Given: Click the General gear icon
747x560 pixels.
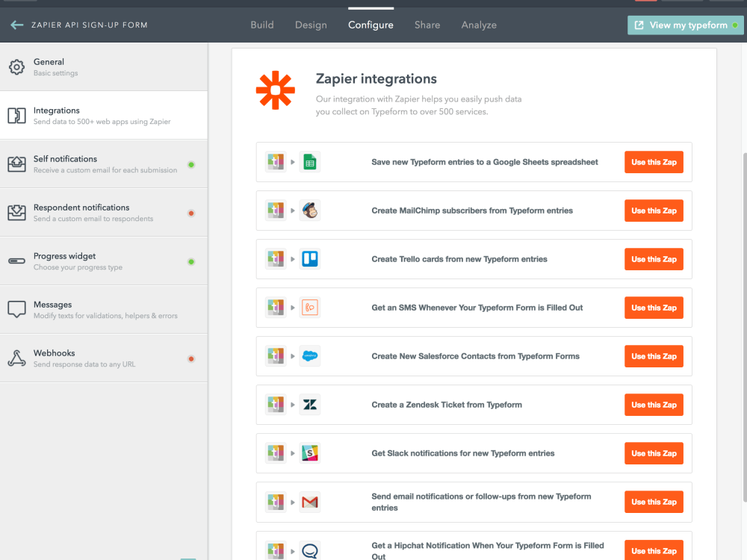Looking at the screenshot, I should coord(16,67).
